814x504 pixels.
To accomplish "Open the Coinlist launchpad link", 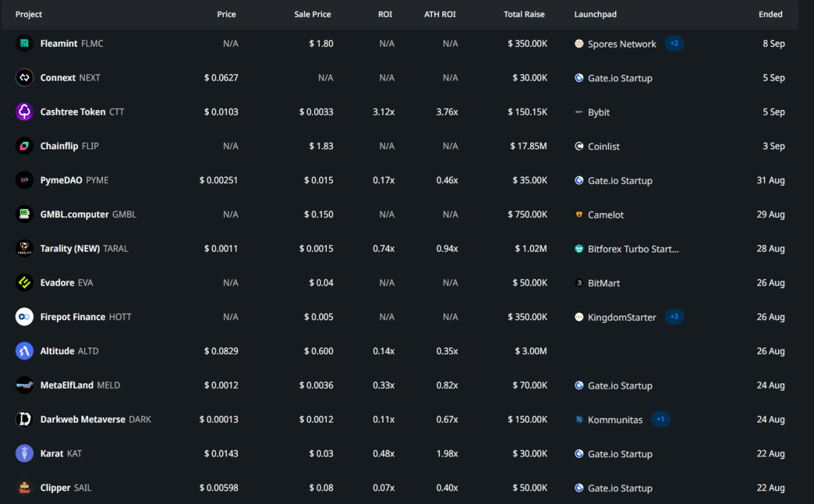I will (603, 147).
